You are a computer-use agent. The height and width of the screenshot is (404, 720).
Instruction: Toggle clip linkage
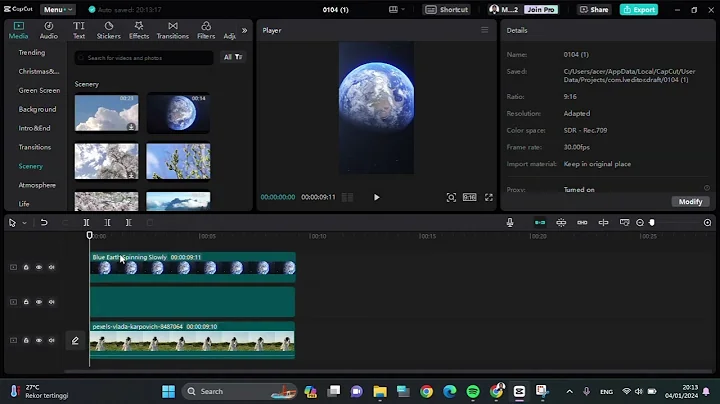[582, 223]
